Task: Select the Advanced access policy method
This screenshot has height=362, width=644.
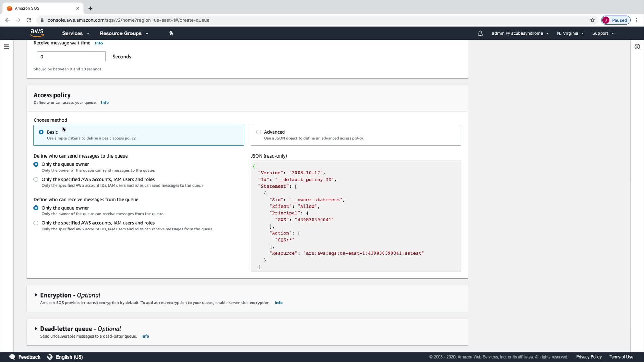Action: click(258, 132)
